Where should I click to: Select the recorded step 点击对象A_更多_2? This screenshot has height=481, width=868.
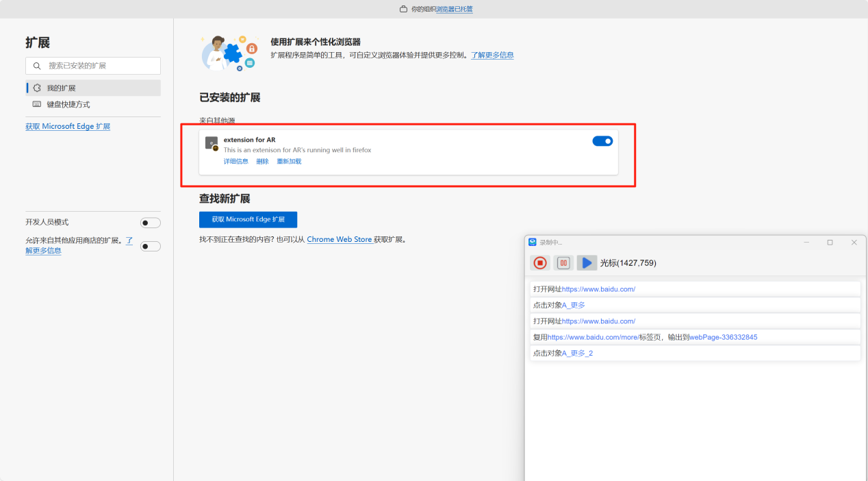tap(695, 353)
